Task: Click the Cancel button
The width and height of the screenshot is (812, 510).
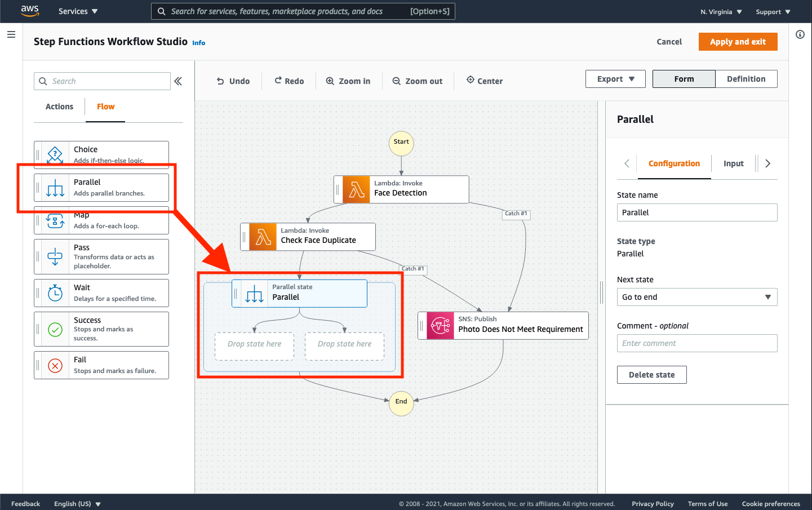Action: (x=669, y=42)
